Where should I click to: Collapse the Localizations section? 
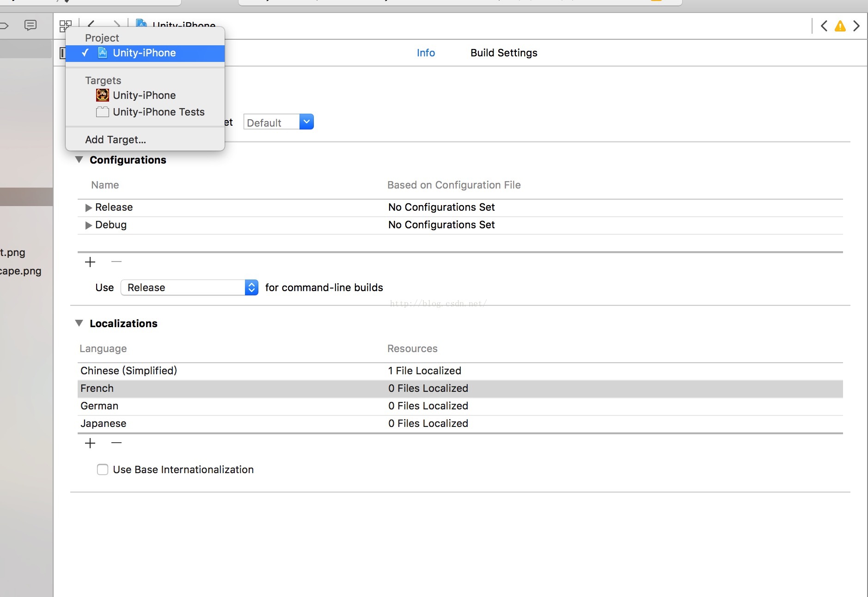tap(79, 323)
